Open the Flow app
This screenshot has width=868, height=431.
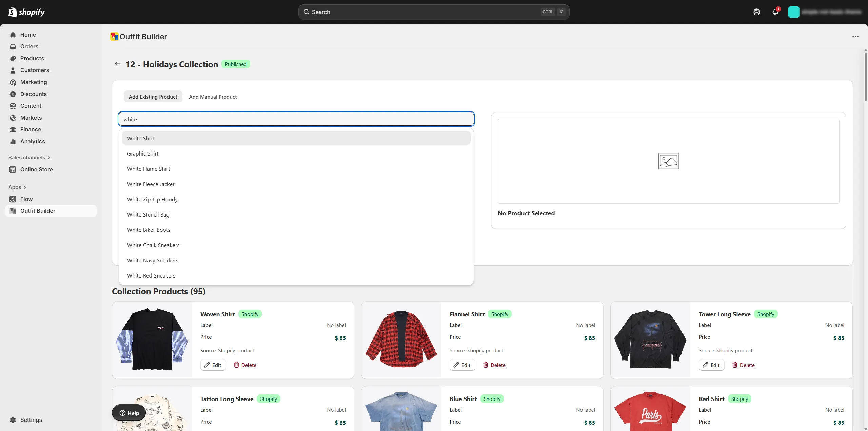coord(26,199)
